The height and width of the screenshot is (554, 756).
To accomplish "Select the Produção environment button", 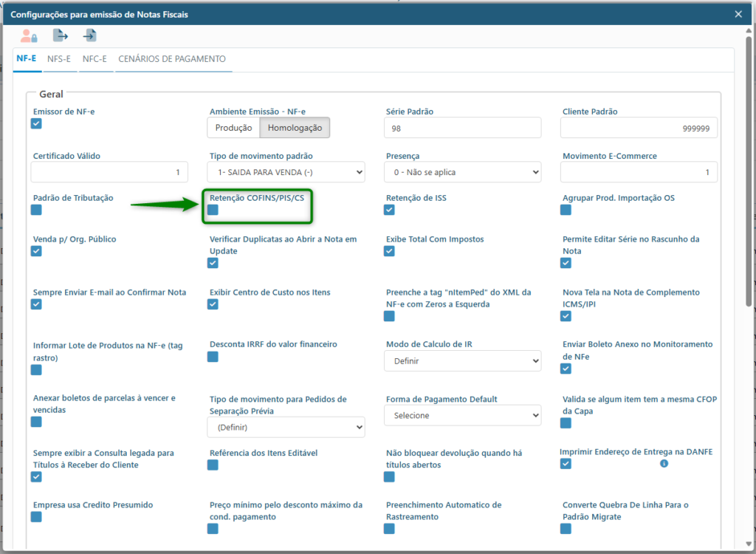I will [x=233, y=128].
